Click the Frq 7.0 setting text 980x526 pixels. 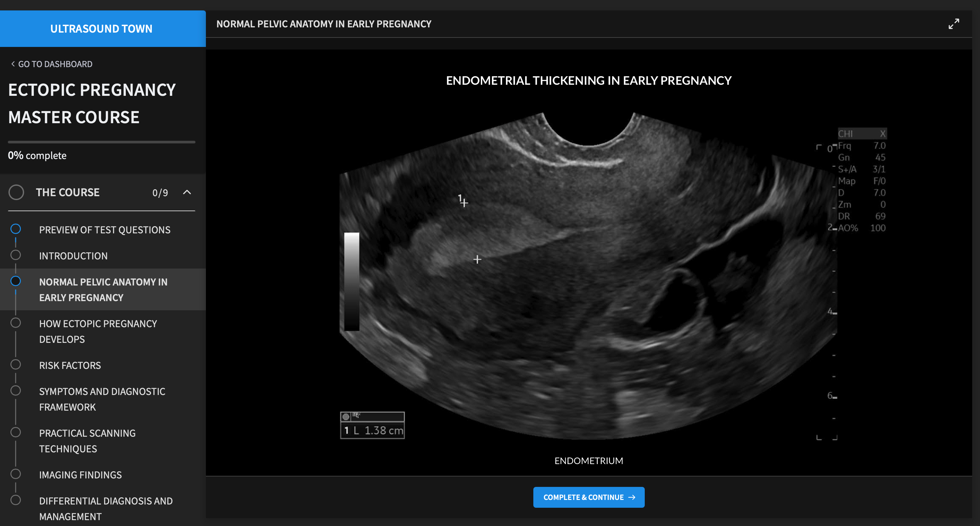862,145
